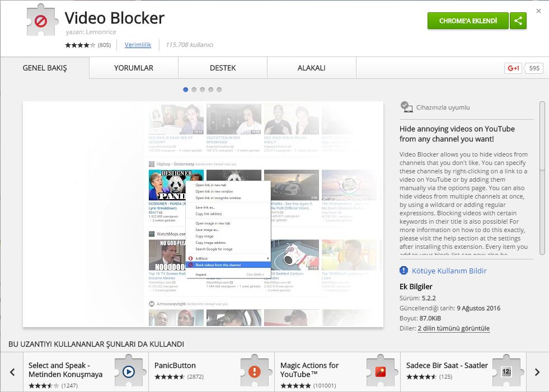Open the Sadece Bir Saat extension title
The image size is (549, 392).
click(447, 365)
